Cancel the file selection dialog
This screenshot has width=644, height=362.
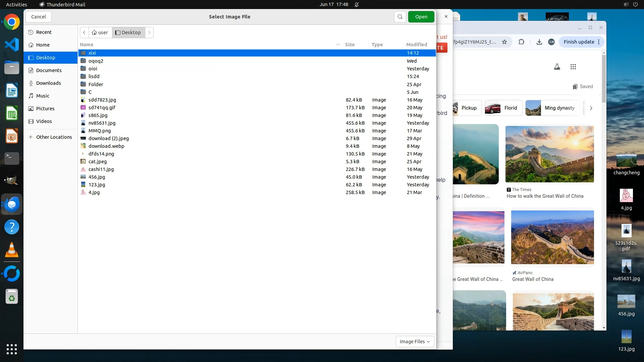click(39, 17)
